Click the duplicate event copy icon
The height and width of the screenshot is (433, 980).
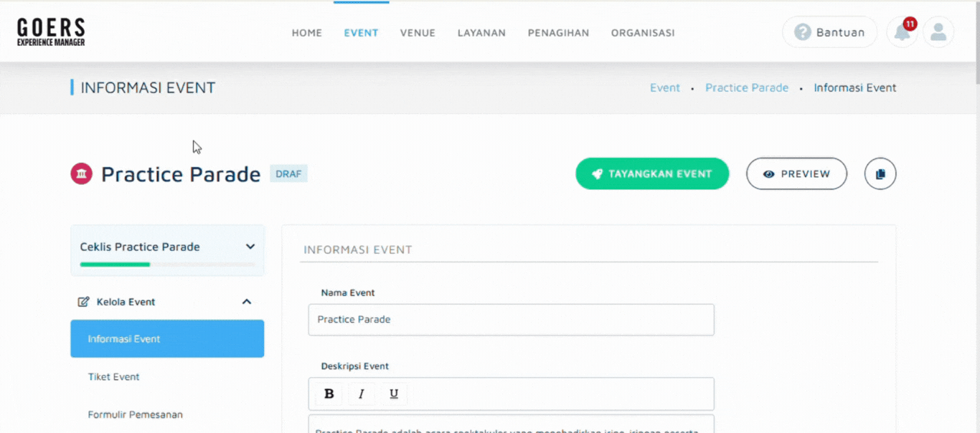(x=880, y=173)
